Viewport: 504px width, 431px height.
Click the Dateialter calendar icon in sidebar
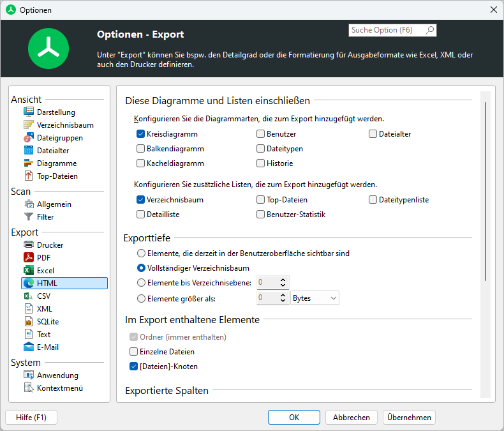(x=29, y=150)
